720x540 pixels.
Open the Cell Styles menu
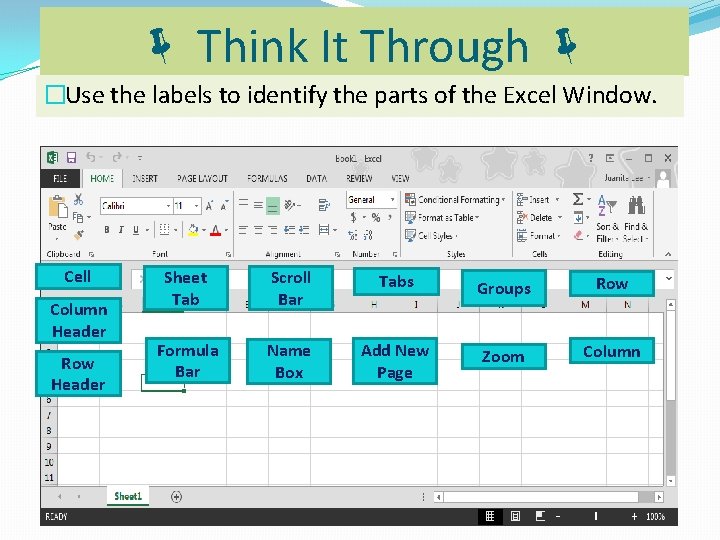(x=431, y=236)
